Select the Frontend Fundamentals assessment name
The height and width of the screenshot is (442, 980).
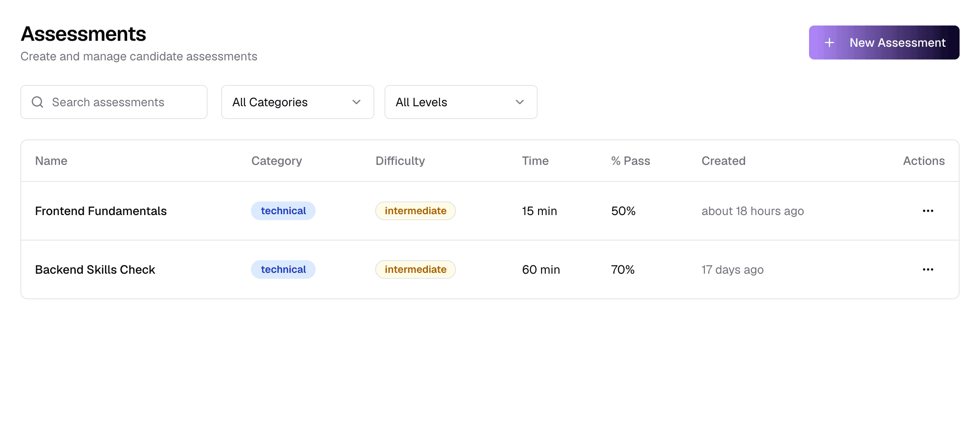point(101,211)
